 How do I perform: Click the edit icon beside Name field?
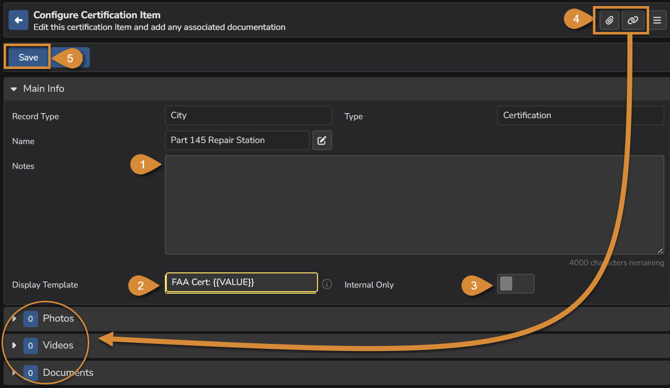322,140
